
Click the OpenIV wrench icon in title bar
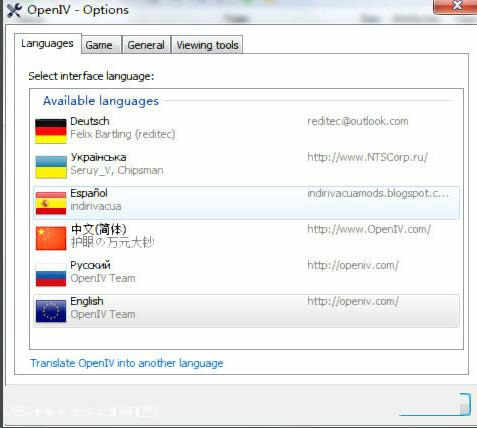pos(14,10)
